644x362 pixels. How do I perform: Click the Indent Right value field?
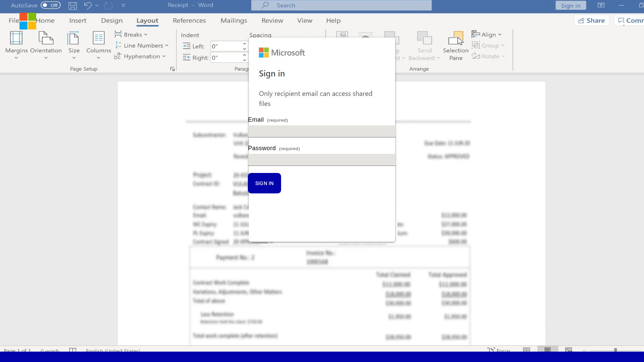[x=225, y=58]
